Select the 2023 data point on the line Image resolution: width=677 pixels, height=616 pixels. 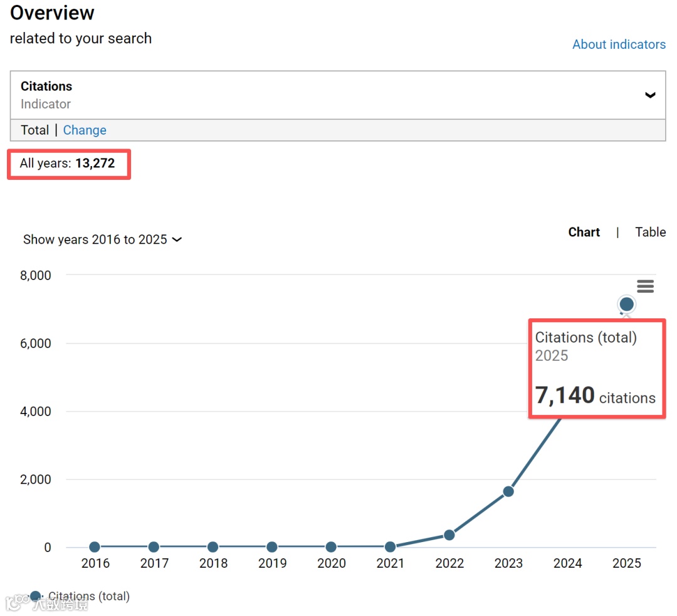point(508,491)
